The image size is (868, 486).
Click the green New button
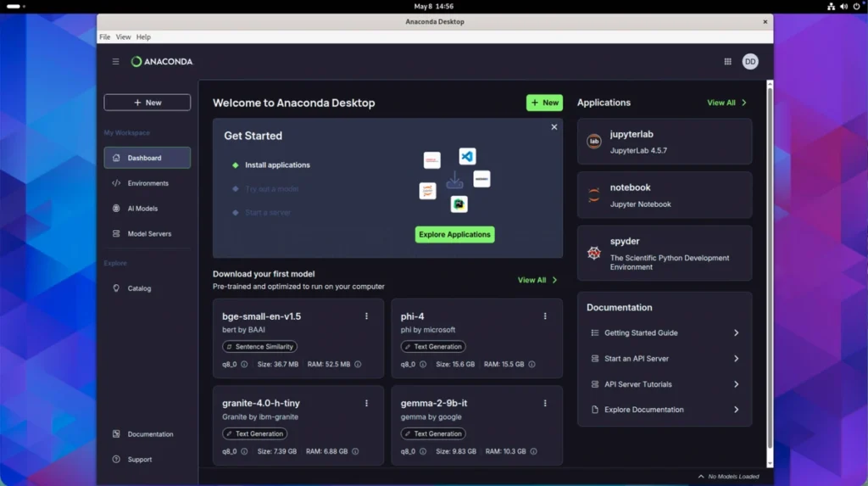click(544, 103)
